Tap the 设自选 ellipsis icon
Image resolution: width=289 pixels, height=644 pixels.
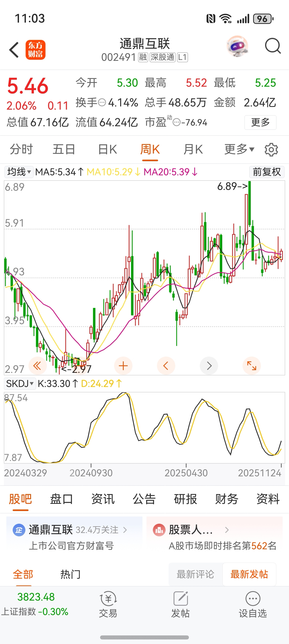pyautogui.click(x=253, y=599)
